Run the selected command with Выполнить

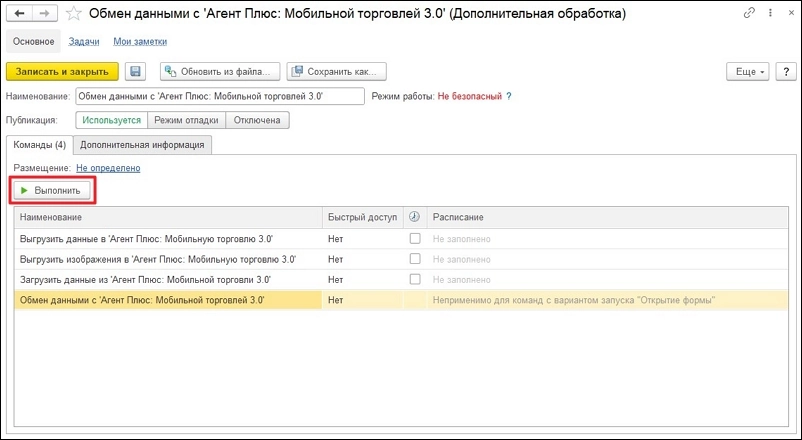pyautogui.click(x=52, y=190)
